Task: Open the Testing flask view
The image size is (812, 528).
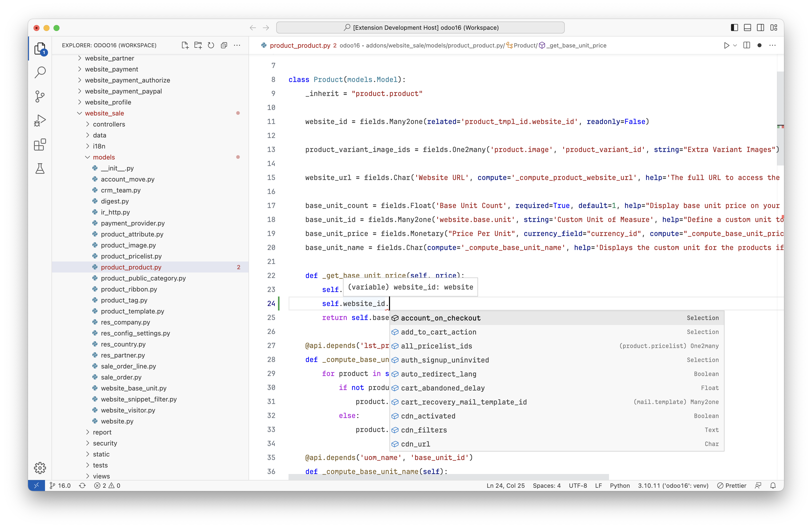Action: tap(40, 168)
